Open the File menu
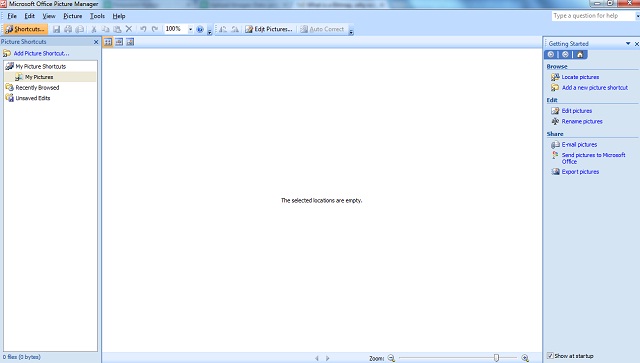The width and height of the screenshot is (640, 363). point(12,16)
